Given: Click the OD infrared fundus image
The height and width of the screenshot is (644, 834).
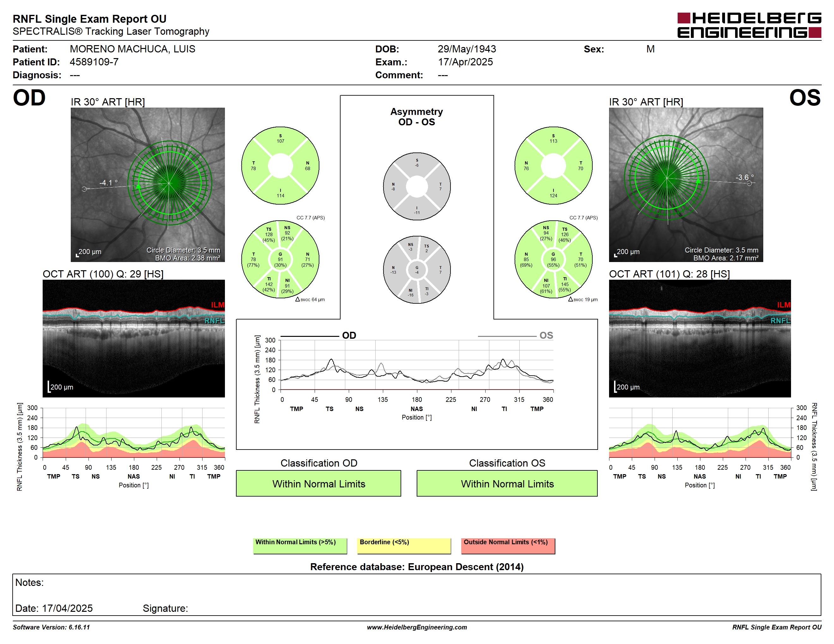Looking at the screenshot, I should 148,185.
